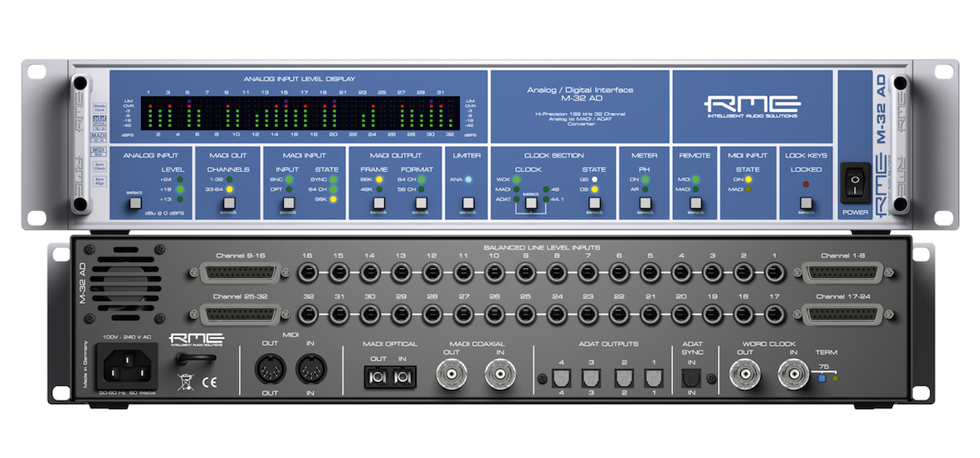
Task: Click the Channel 17-24 D-sub connector
Action: (843, 314)
